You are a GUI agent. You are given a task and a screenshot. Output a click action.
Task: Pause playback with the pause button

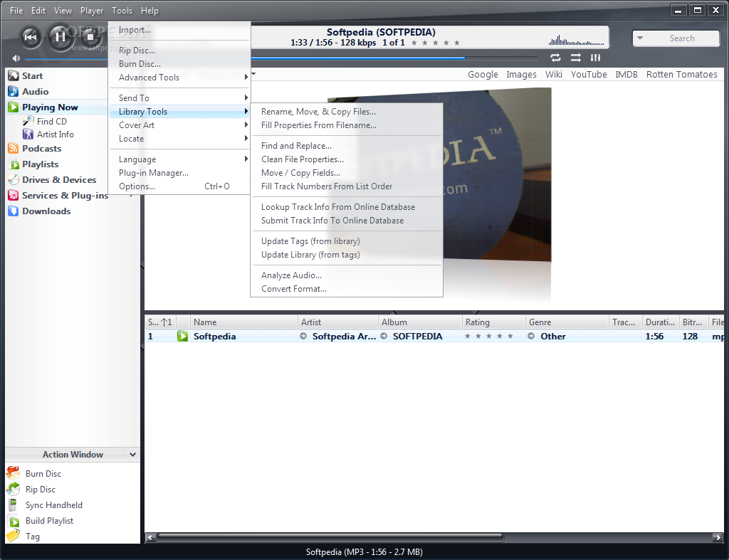[x=61, y=36]
